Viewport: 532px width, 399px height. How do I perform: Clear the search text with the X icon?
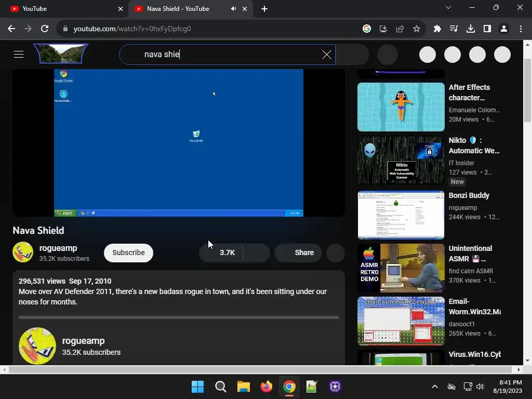pos(326,54)
